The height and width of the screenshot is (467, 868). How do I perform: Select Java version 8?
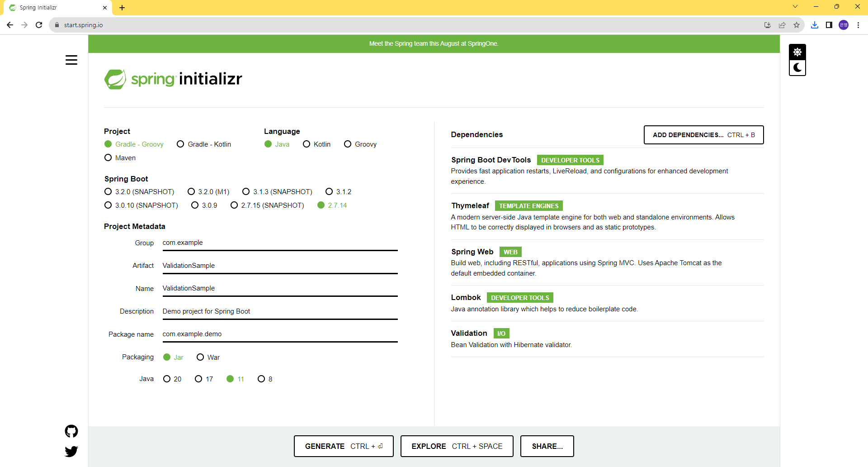point(265,379)
